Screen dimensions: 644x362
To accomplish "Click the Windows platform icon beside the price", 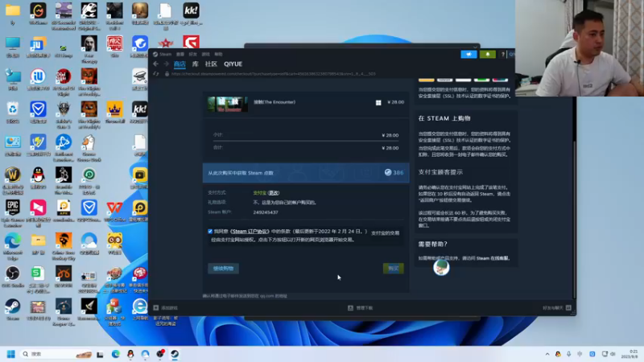I will coord(378,103).
